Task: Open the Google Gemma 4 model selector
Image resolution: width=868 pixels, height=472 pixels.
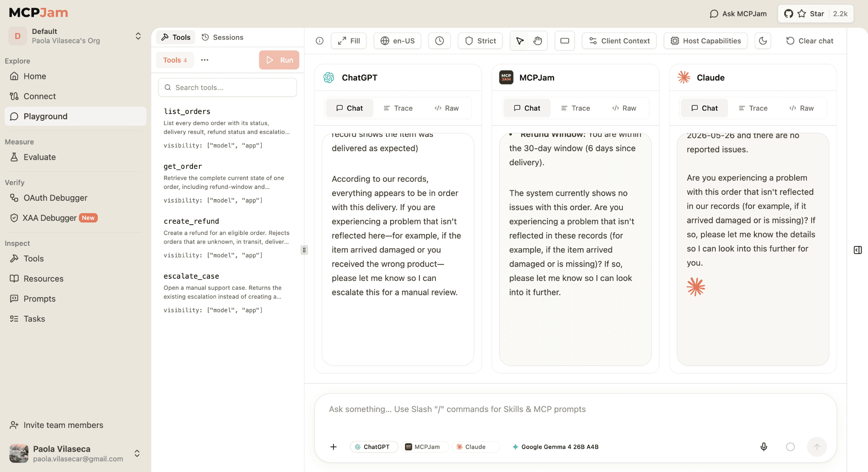Action: (x=555, y=447)
